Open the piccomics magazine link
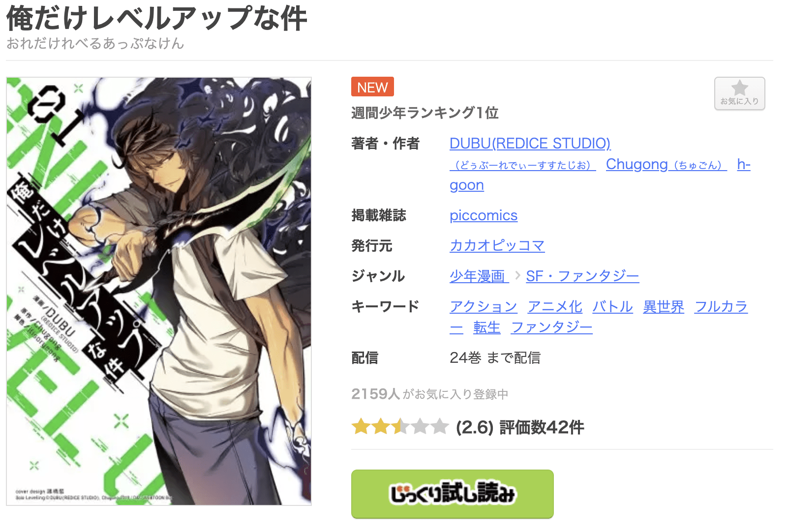Viewport: 789px width, 532px height. tap(484, 215)
